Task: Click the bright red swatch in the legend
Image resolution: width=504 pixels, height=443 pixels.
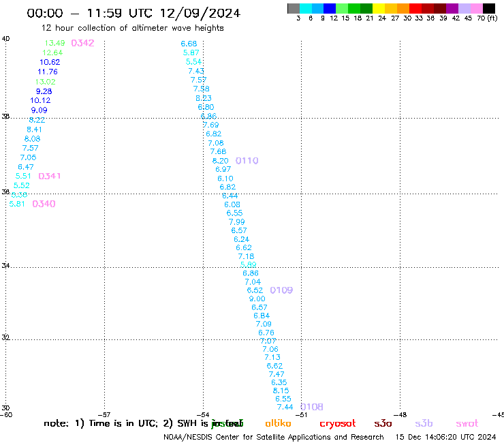Action: point(415,8)
